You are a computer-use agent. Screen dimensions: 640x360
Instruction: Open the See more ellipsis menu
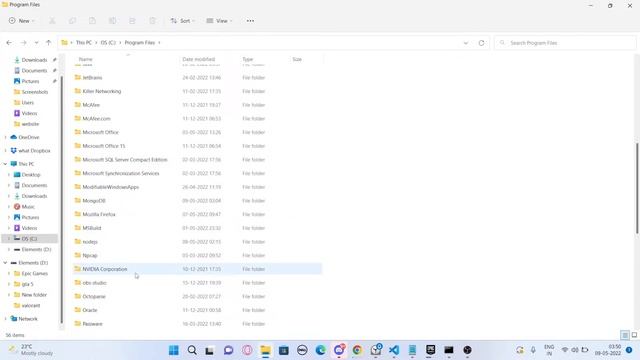coord(250,21)
